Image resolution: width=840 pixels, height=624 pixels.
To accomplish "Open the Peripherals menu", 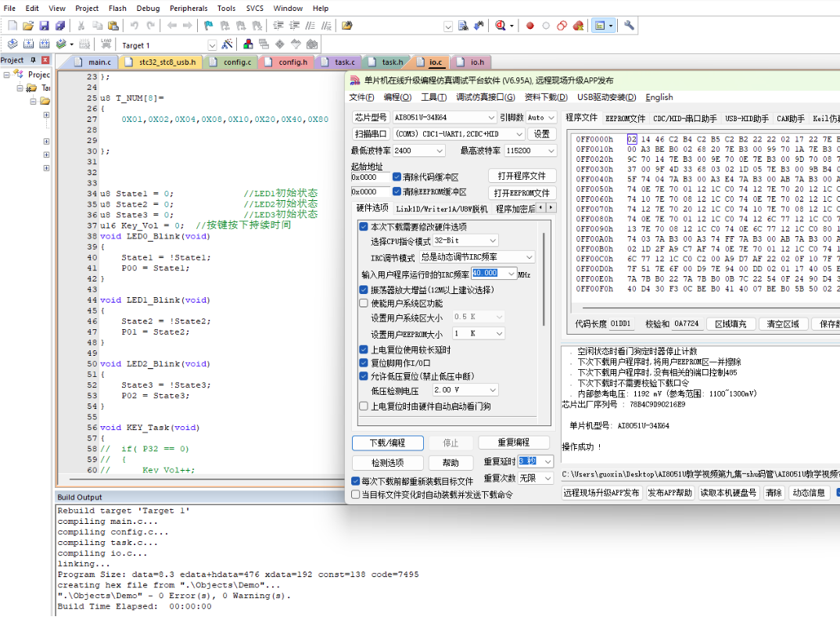I will pyautogui.click(x=188, y=9).
